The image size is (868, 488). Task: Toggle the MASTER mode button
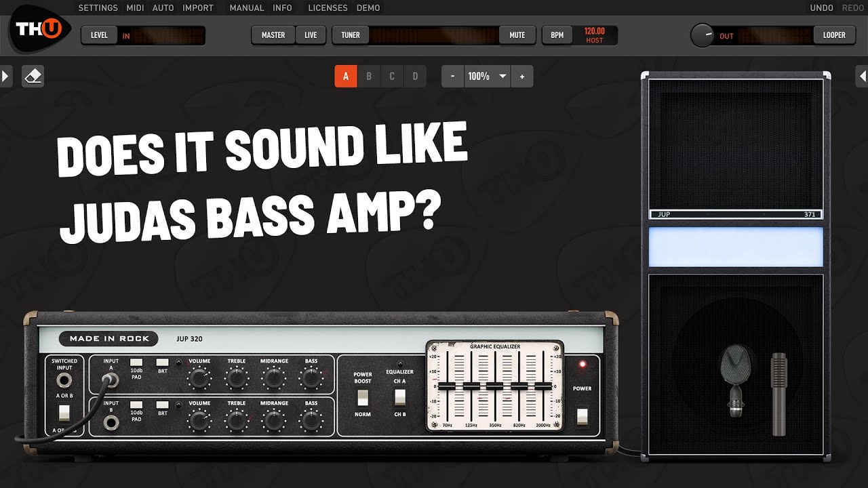[x=273, y=35]
